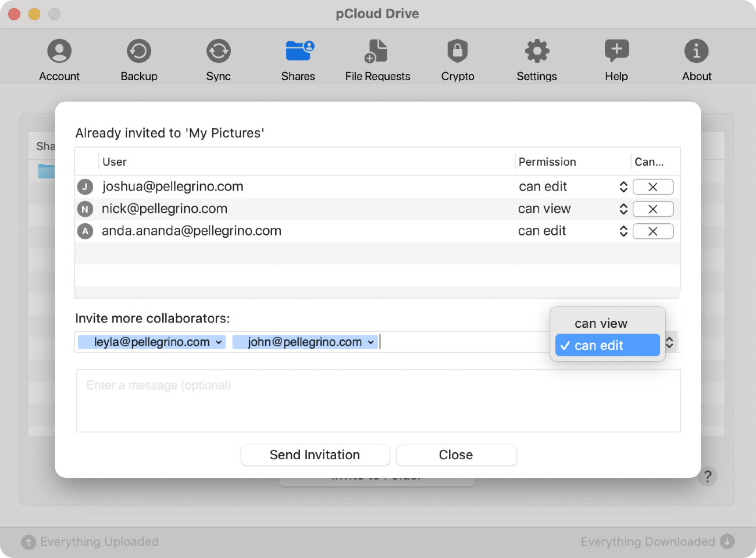Click the new collaborator permission stepper arrows
The image size is (756, 558).
coord(670,342)
